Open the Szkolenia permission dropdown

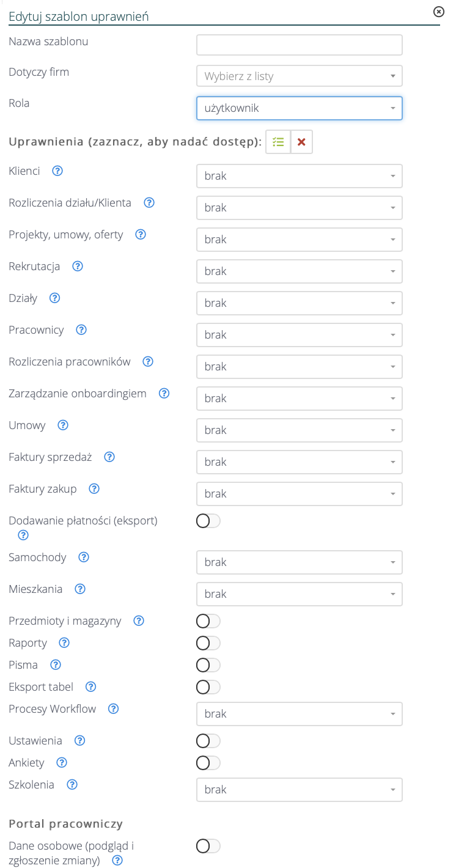tap(299, 790)
